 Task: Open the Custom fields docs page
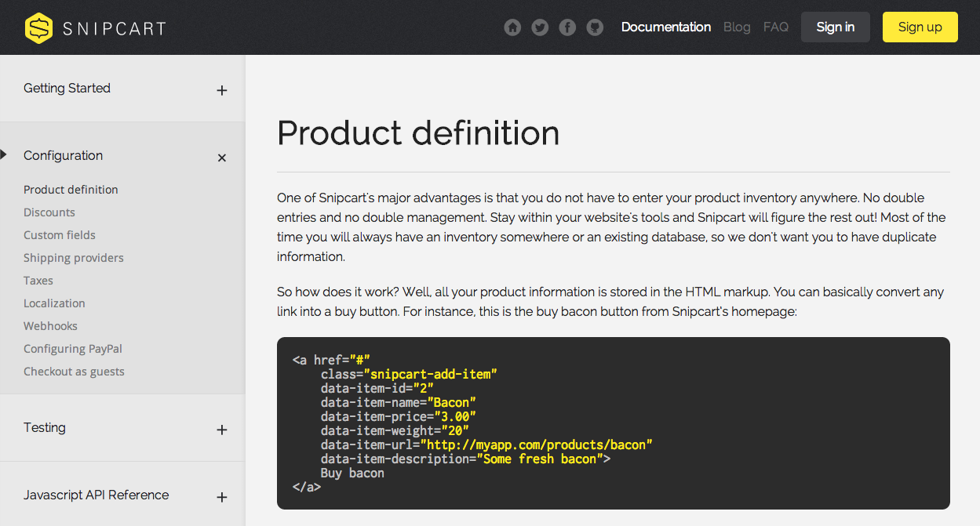(60, 235)
